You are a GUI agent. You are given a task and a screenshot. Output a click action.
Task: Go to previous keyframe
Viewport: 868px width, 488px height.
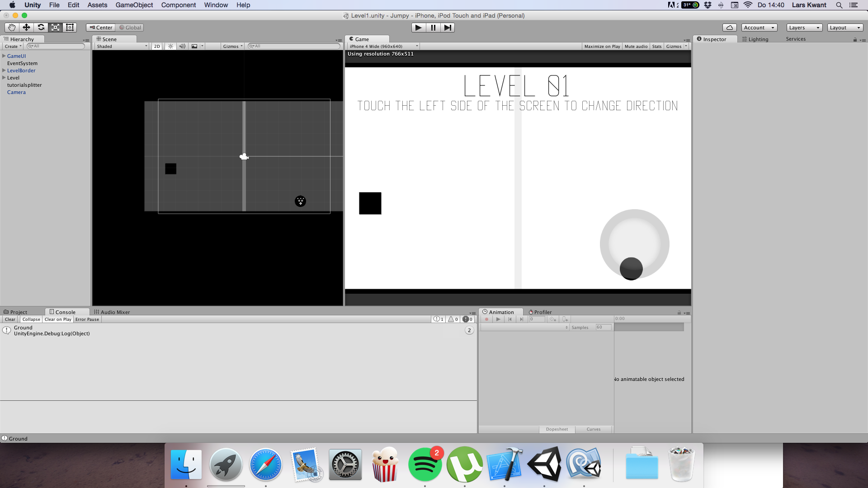[510, 319]
